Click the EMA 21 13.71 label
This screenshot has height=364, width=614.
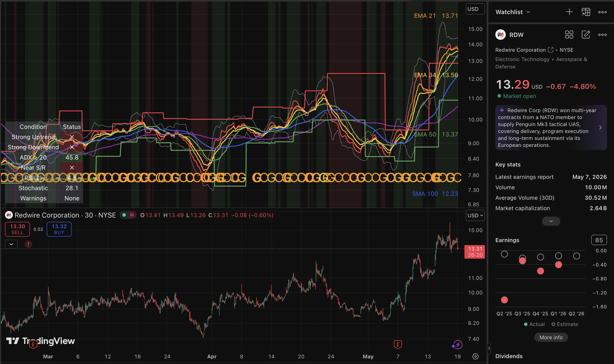pyautogui.click(x=436, y=16)
